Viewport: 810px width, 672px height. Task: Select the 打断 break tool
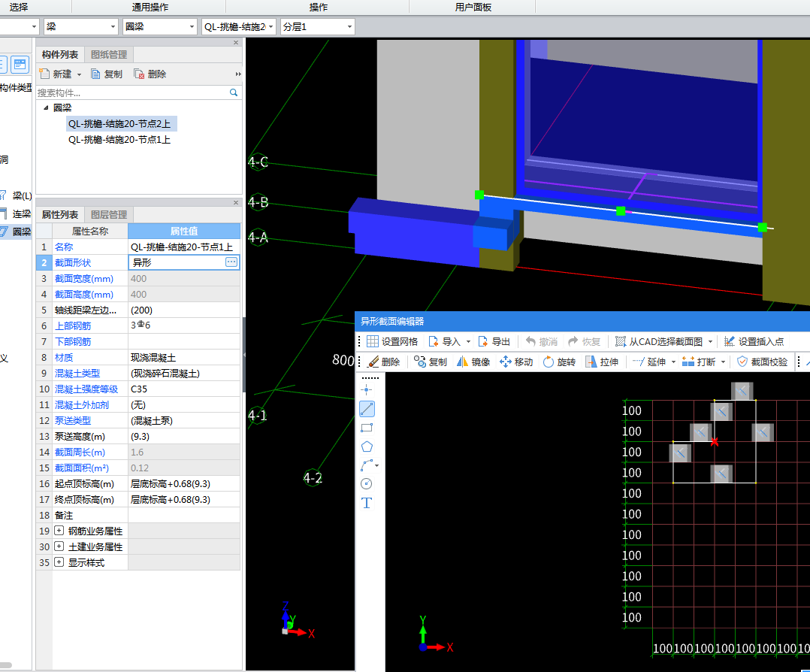pos(699,362)
